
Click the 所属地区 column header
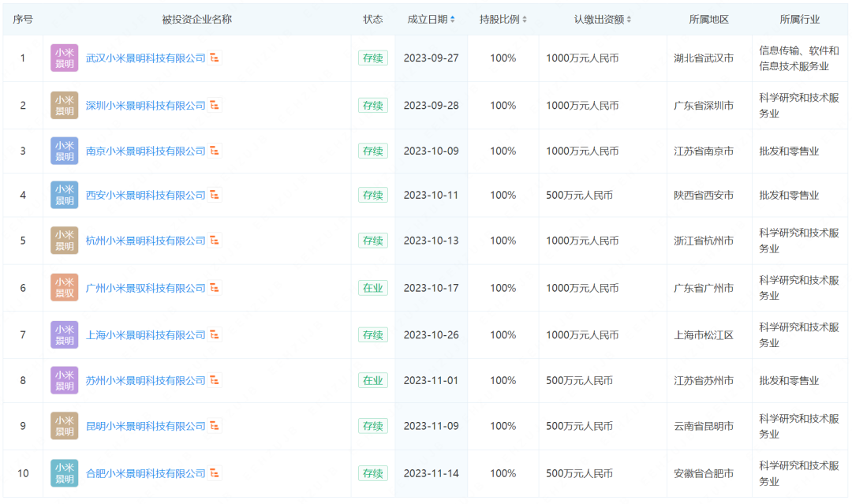click(x=708, y=20)
